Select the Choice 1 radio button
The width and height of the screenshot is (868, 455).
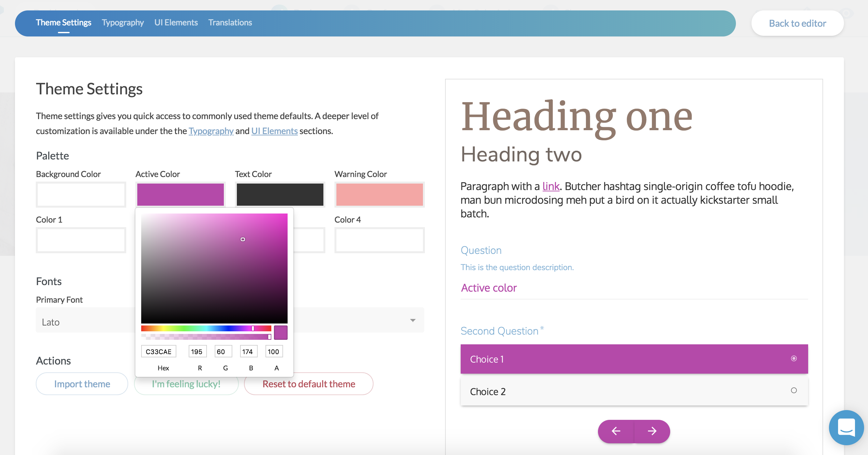pos(794,358)
